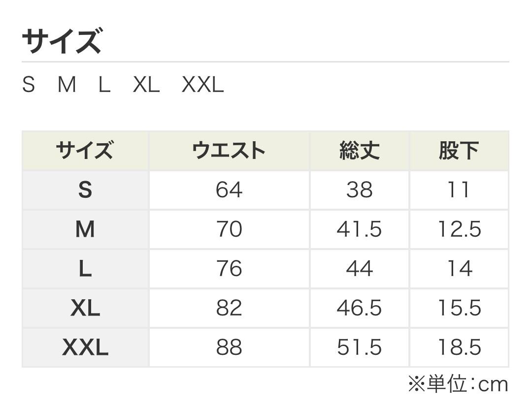The image size is (532, 410).
Task: Click the サイズ column header in the table
Action: (x=85, y=151)
